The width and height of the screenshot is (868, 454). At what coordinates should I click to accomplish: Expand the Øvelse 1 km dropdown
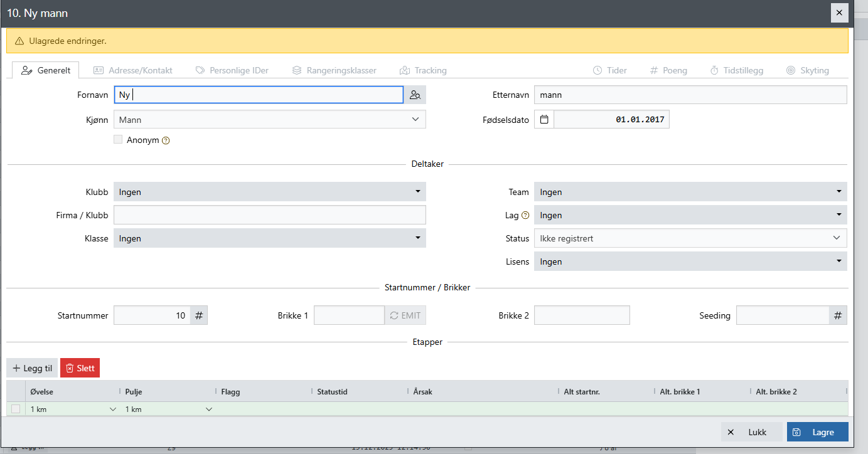[113, 409]
